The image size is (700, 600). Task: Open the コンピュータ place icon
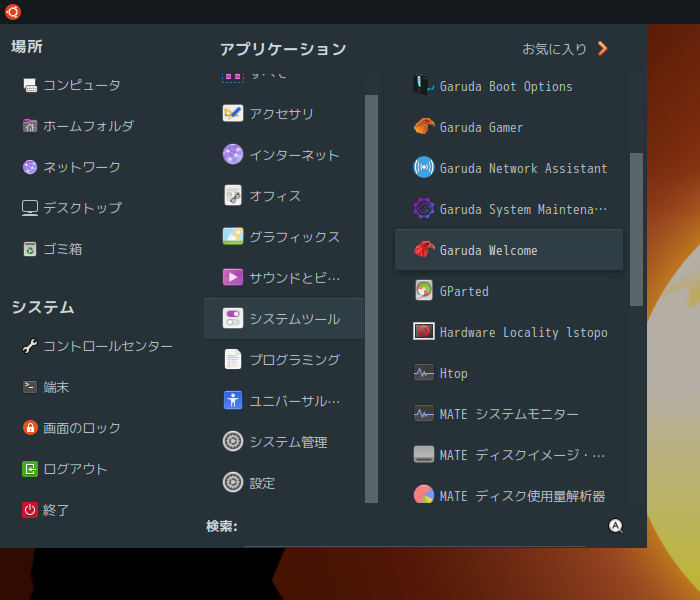click(30, 85)
